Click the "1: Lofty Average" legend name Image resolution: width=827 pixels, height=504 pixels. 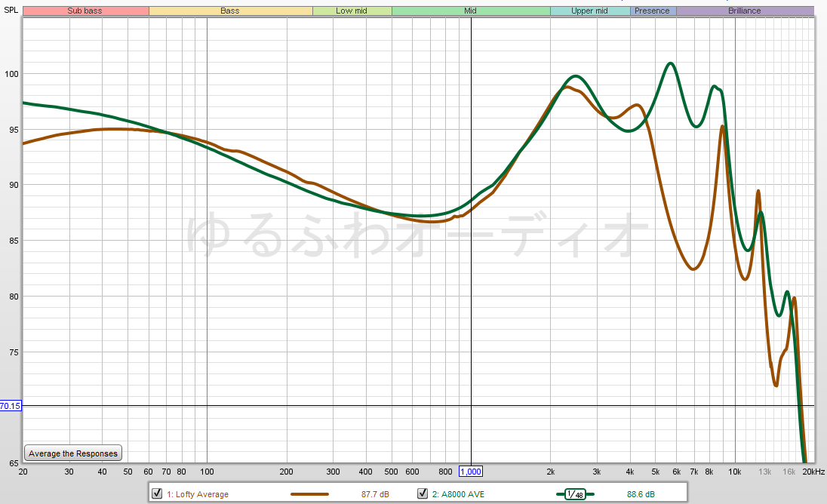click(x=198, y=494)
